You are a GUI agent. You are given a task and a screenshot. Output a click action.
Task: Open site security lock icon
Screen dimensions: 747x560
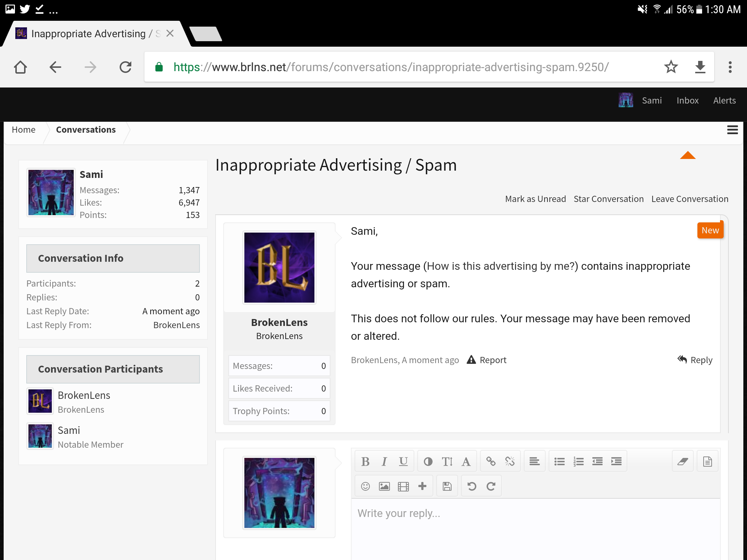point(159,67)
